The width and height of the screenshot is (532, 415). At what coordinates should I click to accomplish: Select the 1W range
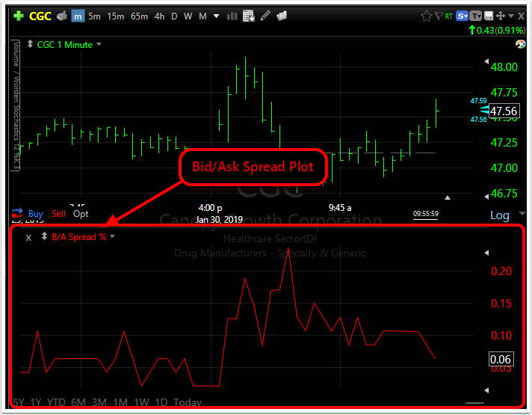point(141,402)
